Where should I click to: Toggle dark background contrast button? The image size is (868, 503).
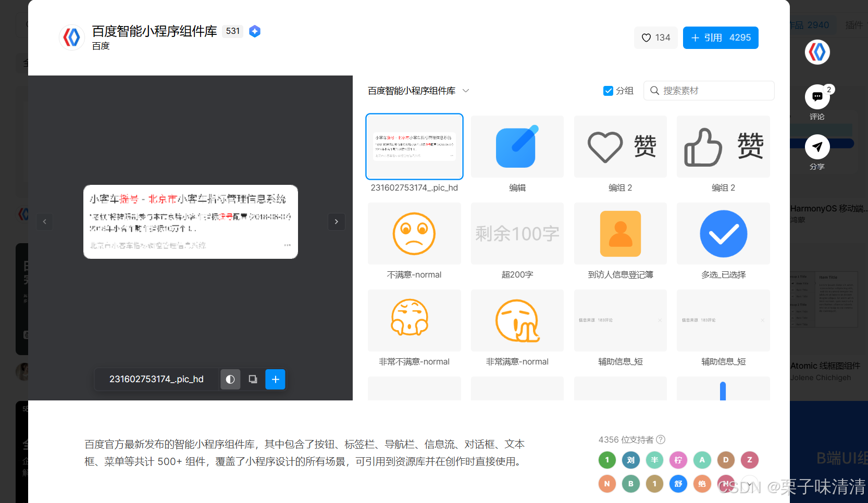(x=230, y=379)
